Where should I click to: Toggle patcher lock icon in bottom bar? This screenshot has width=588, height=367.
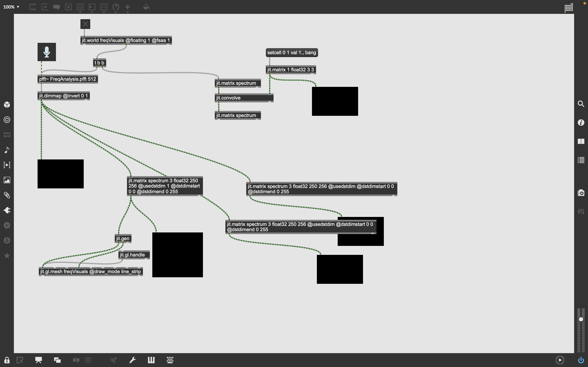tap(7, 360)
